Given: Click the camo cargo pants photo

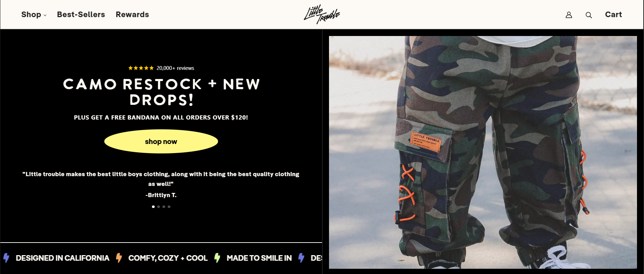Looking at the screenshot, I should pos(483,152).
